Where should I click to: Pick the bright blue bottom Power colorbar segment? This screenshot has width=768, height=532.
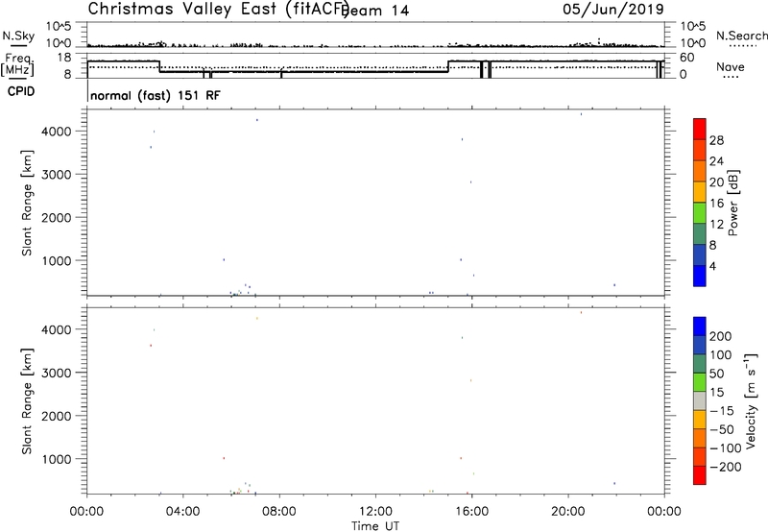pyautogui.click(x=700, y=276)
